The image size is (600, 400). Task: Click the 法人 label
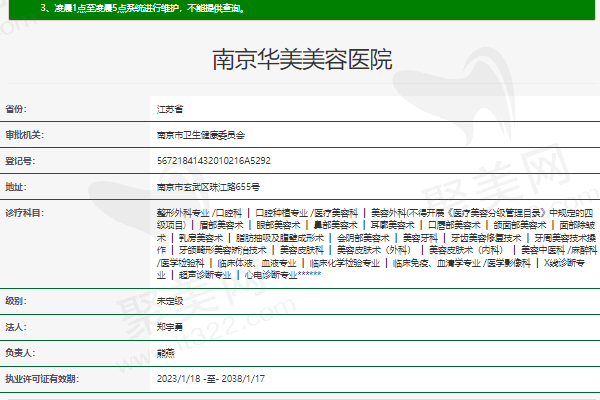16,327
